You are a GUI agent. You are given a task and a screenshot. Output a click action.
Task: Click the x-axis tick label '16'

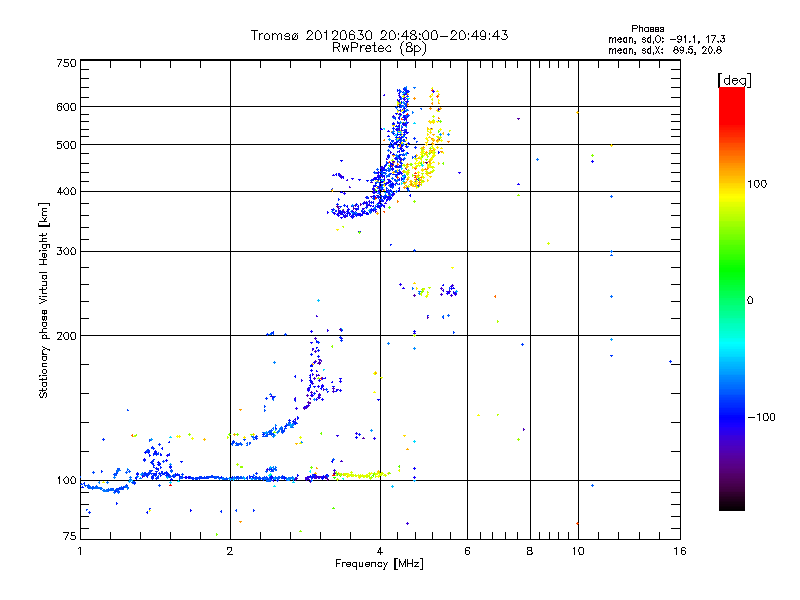point(680,551)
